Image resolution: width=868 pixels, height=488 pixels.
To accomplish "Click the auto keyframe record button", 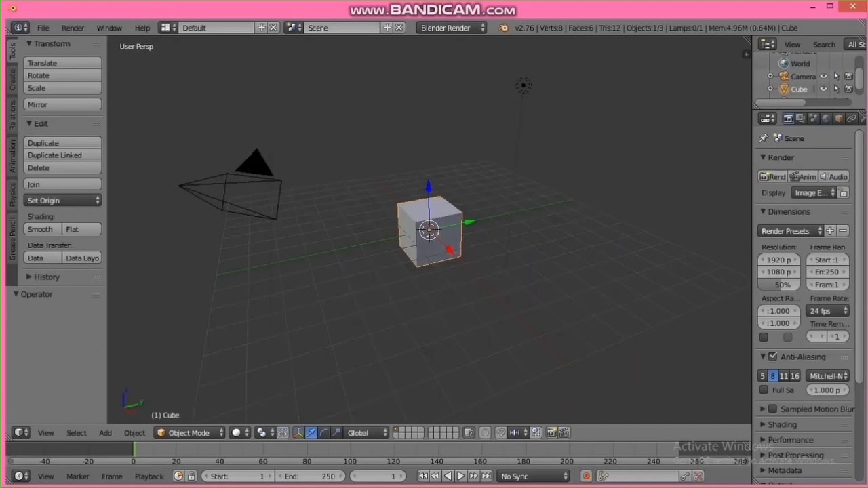I will pos(587,476).
